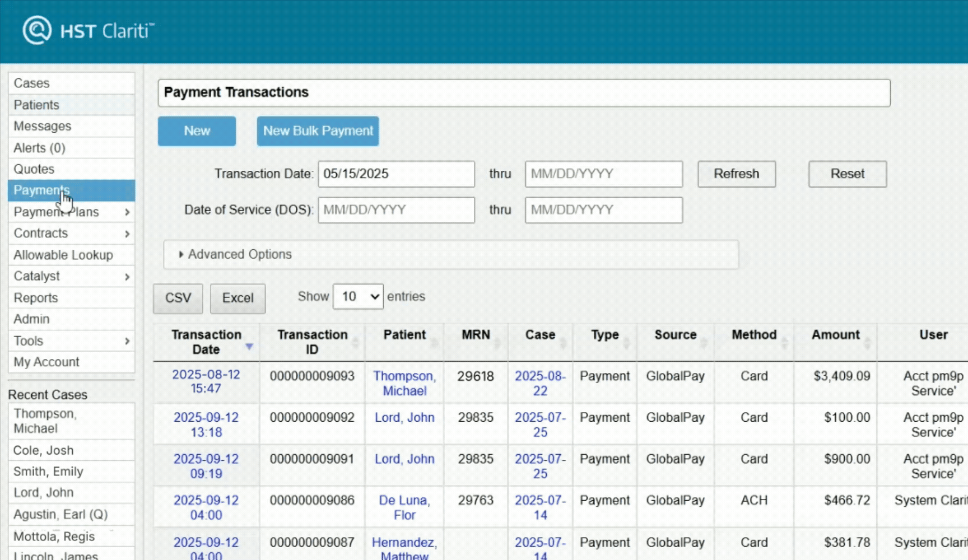
Task: Open recent case Agustin, Earl (Q)
Action: click(71, 515)
